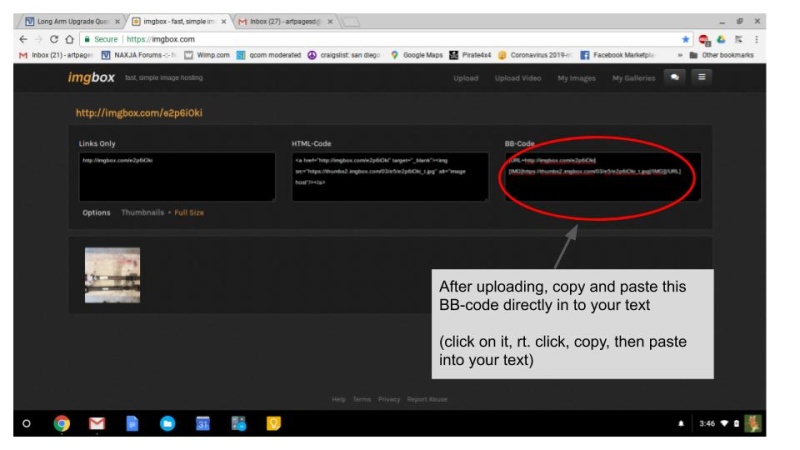Open Gmail from the shelf
The height and width of the screenshot is (450, 800).
tap(97, 423)
